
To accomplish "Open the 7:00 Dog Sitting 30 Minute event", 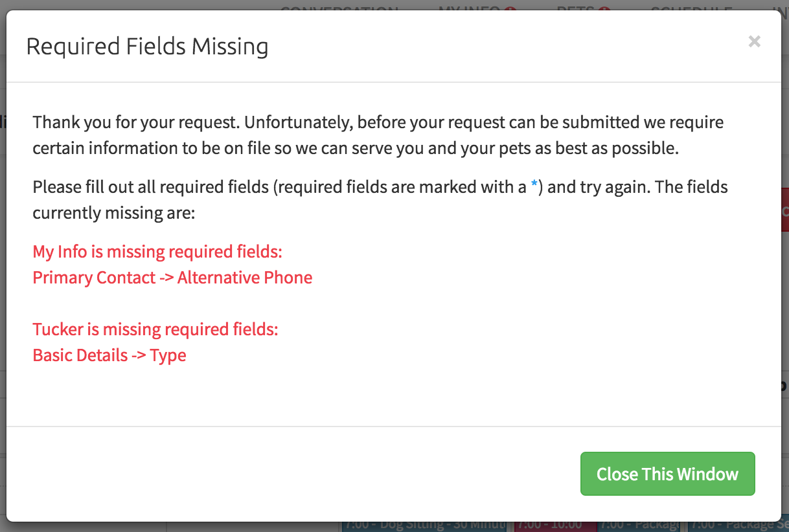I will click(426, 524).
